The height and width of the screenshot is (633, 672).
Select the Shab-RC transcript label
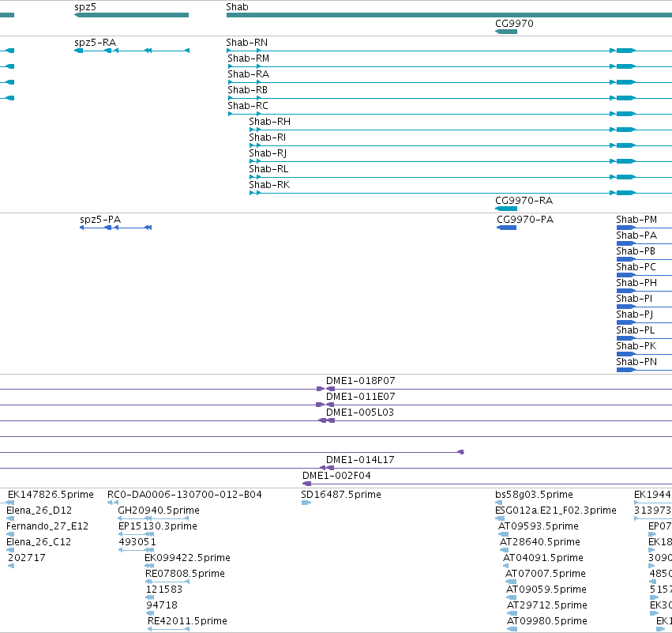coord(248,106)
